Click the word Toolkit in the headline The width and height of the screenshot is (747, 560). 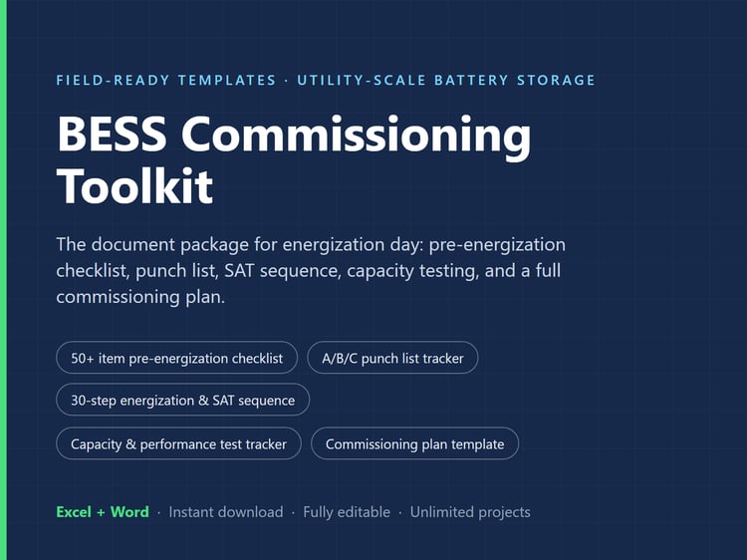pyautogui.click(x=134, y=186)
